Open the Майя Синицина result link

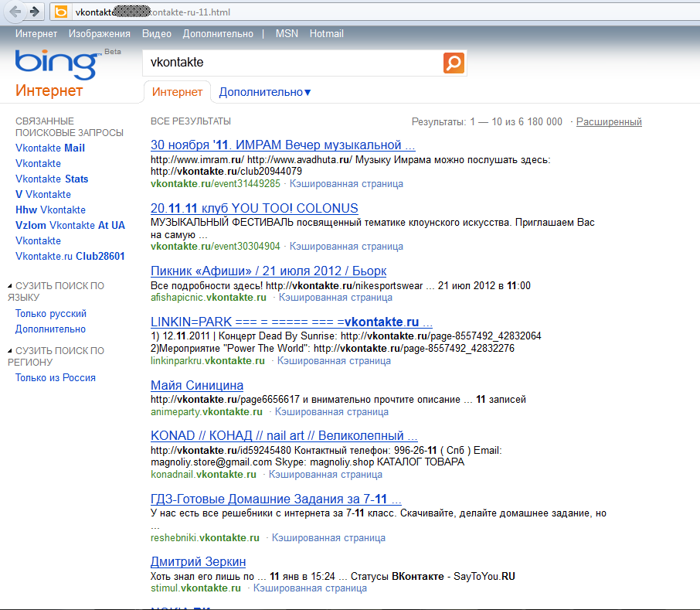(x=196, y=385)
